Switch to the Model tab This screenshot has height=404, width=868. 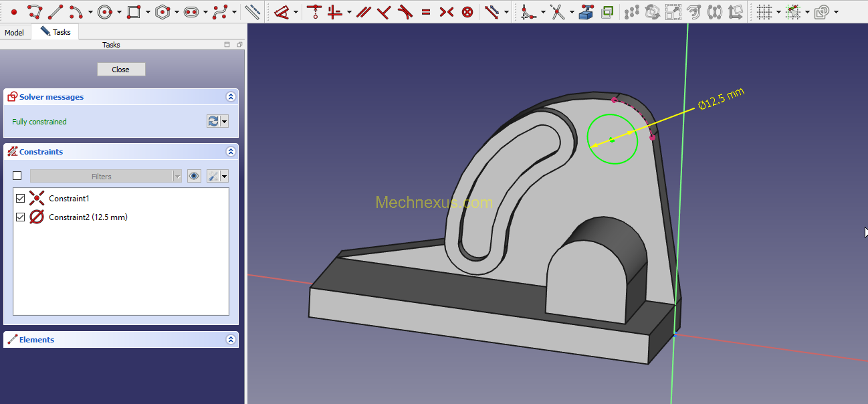[x=14, y=33]
